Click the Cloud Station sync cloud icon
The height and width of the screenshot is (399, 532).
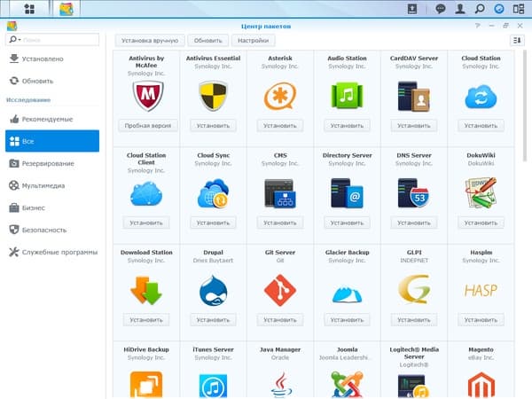pos(481,97)
